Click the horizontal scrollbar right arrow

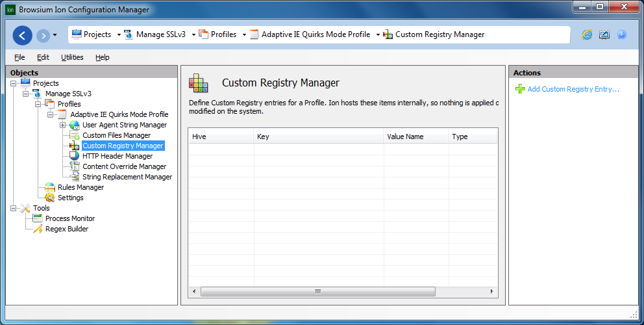492,292
